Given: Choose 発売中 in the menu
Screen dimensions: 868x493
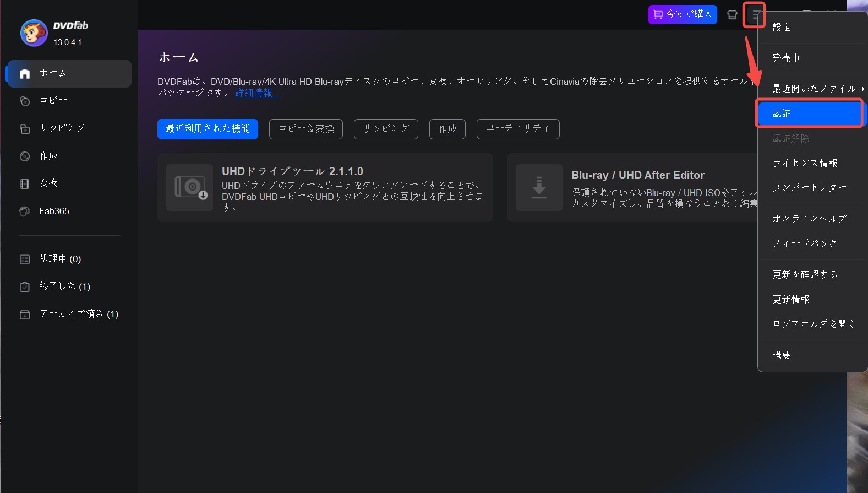Looking at the screenshot, I should tap(812, 58).
